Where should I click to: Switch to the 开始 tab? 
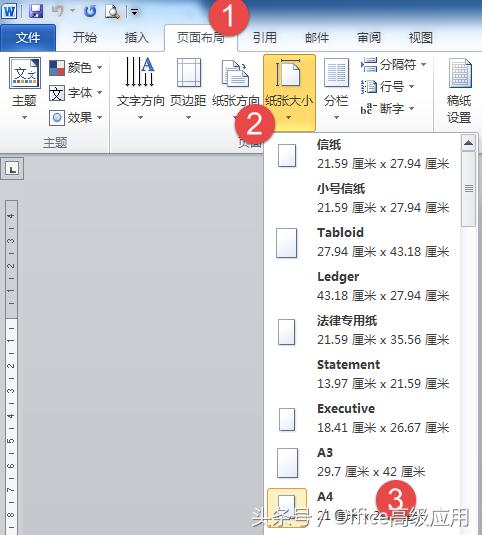point(85,38)
